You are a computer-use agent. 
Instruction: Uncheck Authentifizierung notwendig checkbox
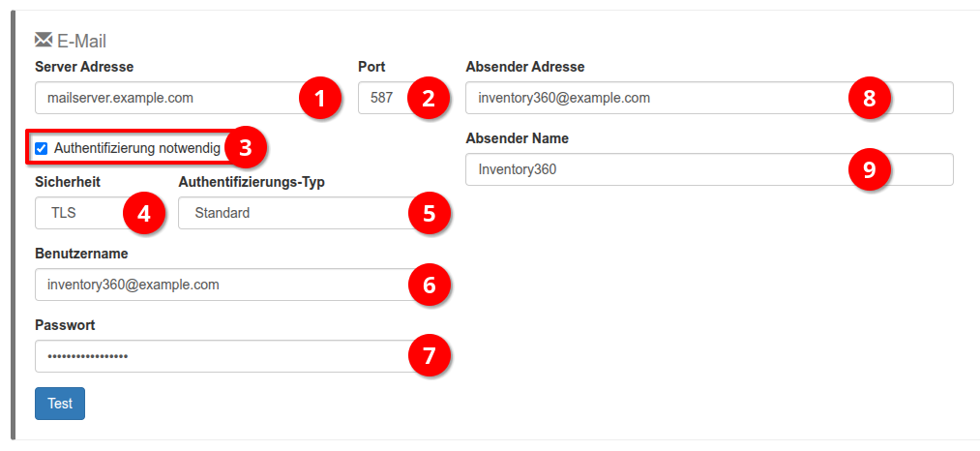pos(42,148)
